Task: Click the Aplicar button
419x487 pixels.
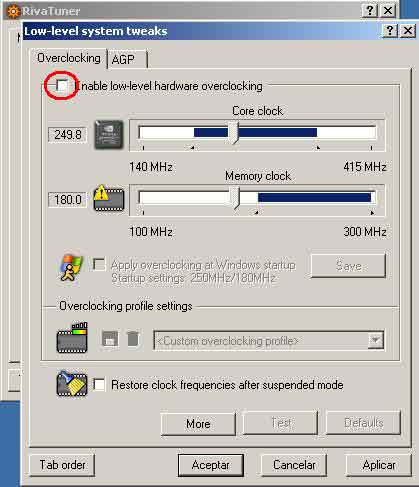Action: point(379,465)
